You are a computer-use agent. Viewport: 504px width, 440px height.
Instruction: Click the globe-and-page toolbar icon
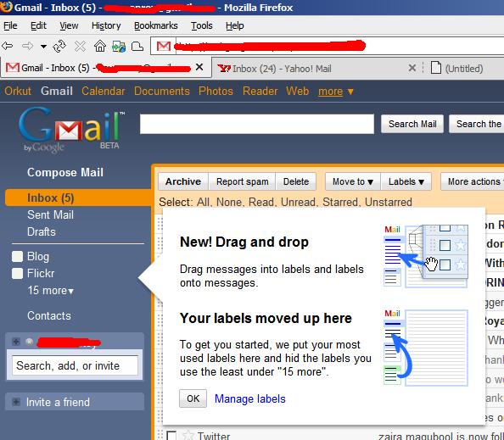pyautogui.click(x=119, y=47)
